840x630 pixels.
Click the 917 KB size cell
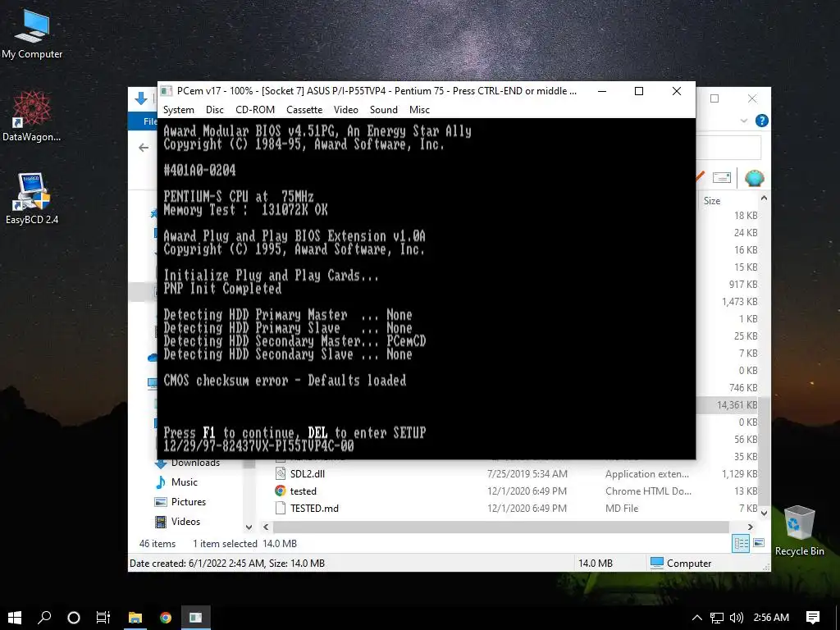tap(743, 285)
